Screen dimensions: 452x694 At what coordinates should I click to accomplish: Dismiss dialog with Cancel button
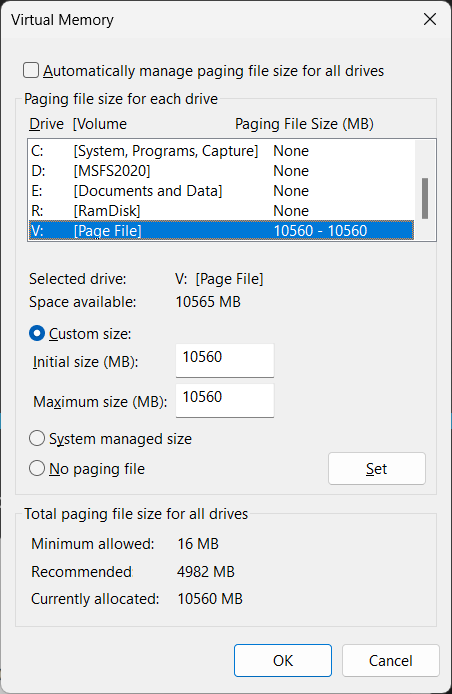click(x=390, y=660)
